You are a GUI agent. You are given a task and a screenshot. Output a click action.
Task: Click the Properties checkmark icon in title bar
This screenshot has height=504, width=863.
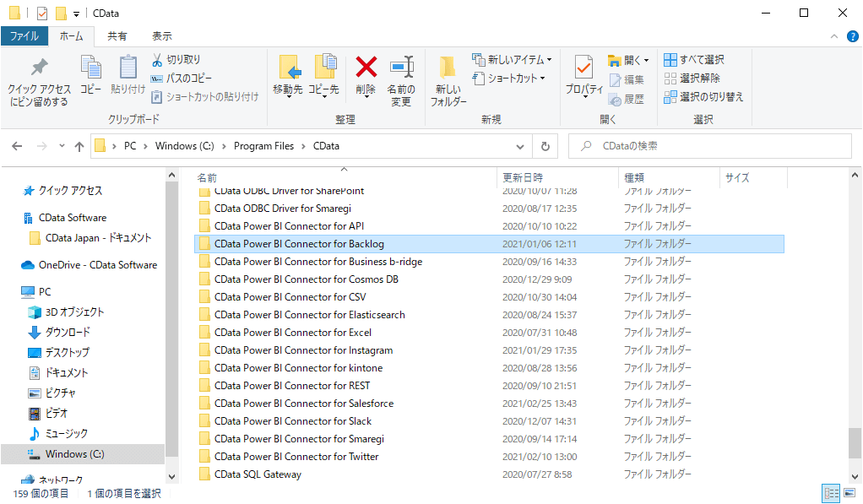click(42, 14)
